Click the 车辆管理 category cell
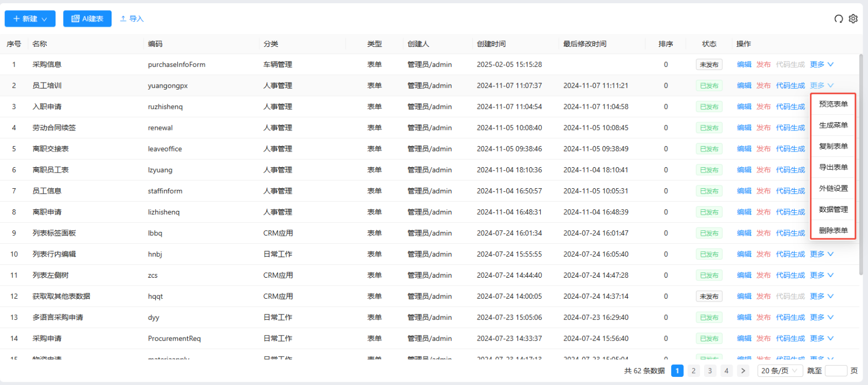 point(278,65)
